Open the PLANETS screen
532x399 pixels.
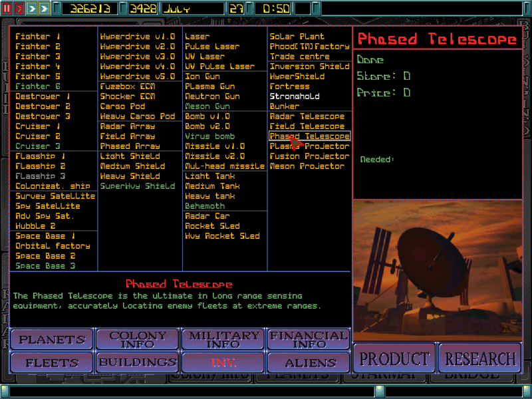51,340
